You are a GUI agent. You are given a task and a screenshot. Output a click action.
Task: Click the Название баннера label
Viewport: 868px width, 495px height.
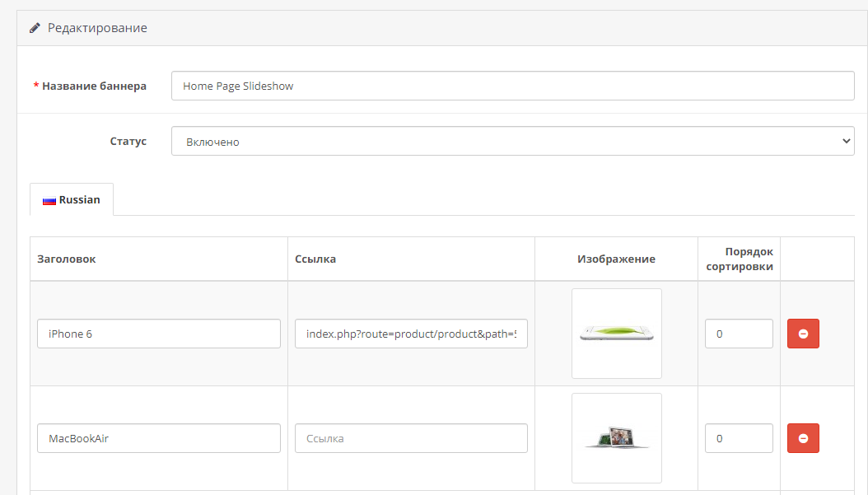[x=94, y=86]
